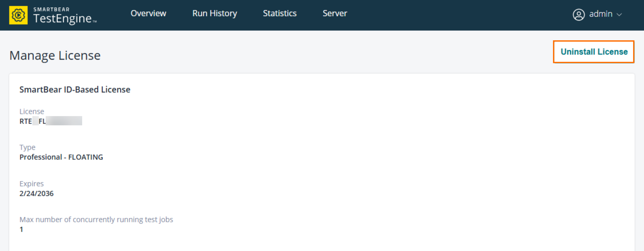
Task: Go to Run History
Action: tap(214, 13)
